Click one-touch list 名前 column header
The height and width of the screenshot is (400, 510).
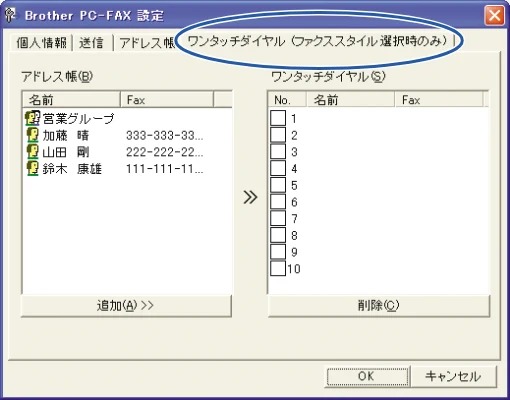tap(350, 100)
